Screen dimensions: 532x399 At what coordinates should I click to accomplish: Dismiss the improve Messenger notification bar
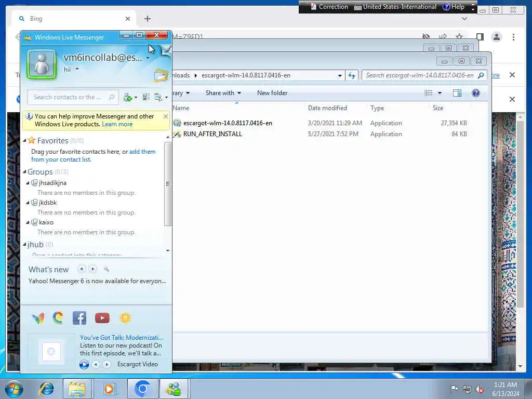pos(166,116)
